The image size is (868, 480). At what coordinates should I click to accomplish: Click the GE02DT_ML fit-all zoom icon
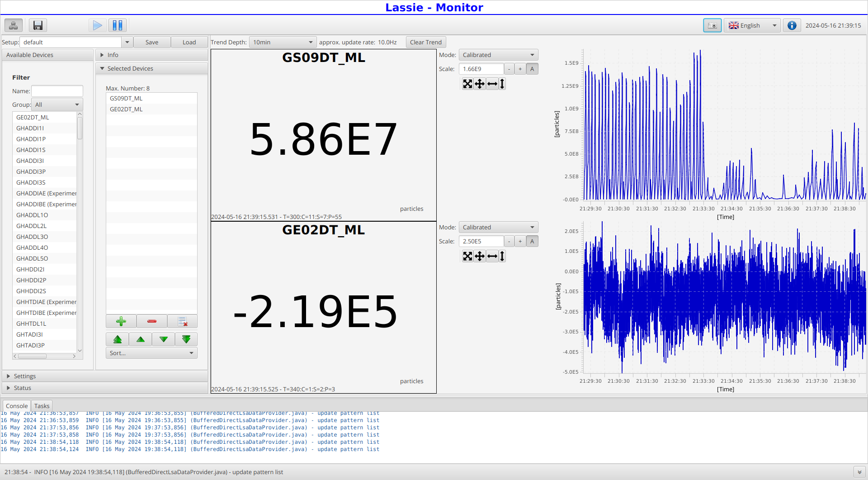(x=467, y=256)
